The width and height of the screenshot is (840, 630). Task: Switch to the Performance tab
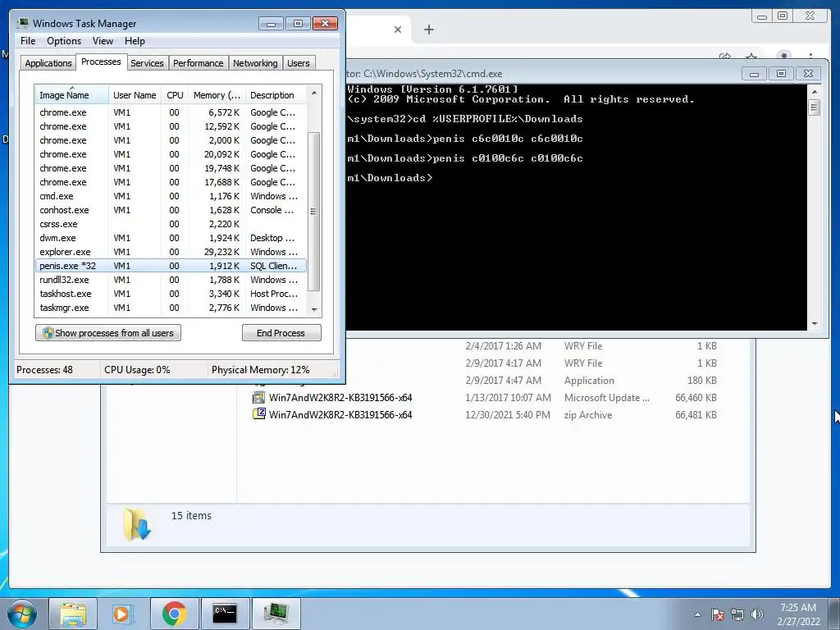(198, 63)
